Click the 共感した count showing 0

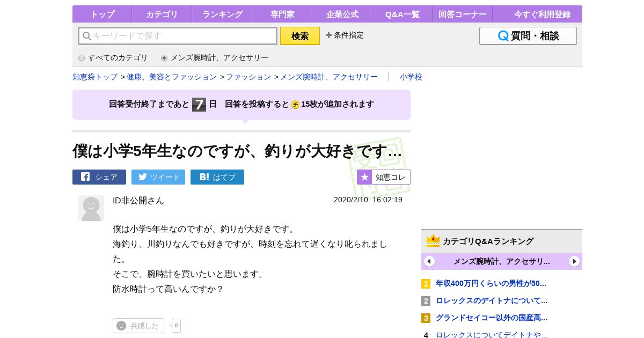[x=176, y=326]
